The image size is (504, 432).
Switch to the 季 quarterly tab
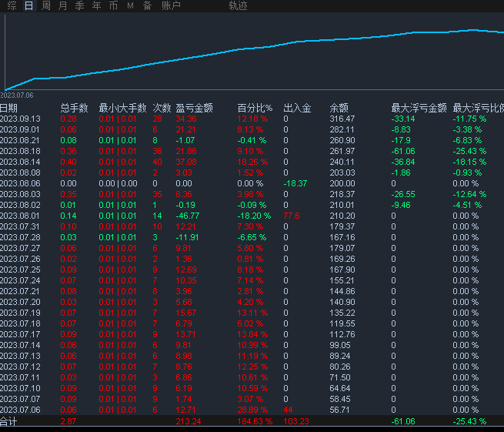click(79, 5)
